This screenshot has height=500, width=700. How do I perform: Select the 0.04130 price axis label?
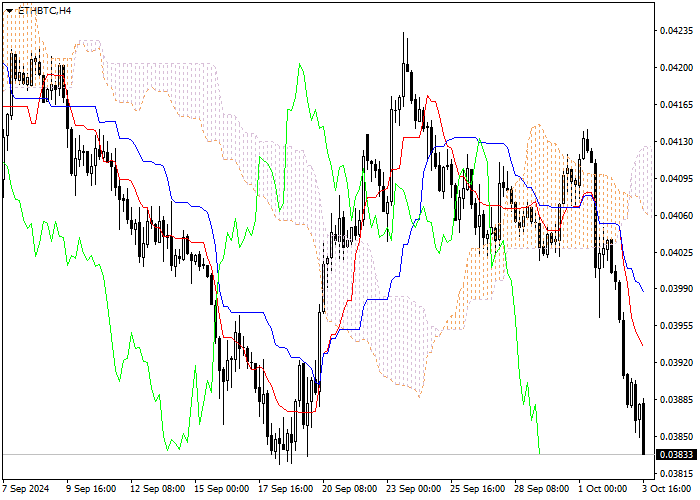677,142
